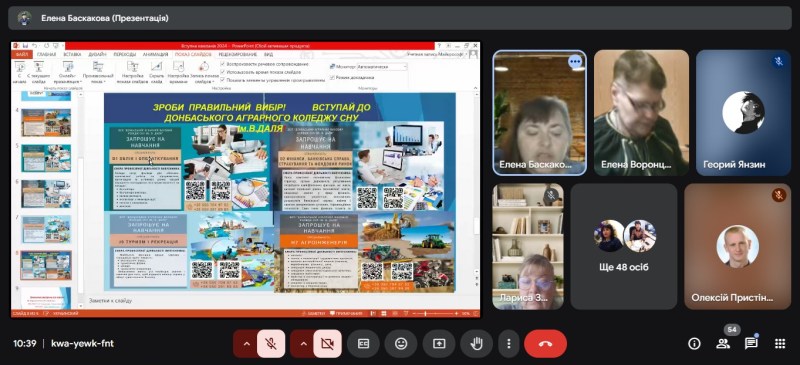Click the kwa-yewk-fnt meeting code
800x365 pixels.
coord(82,344)
